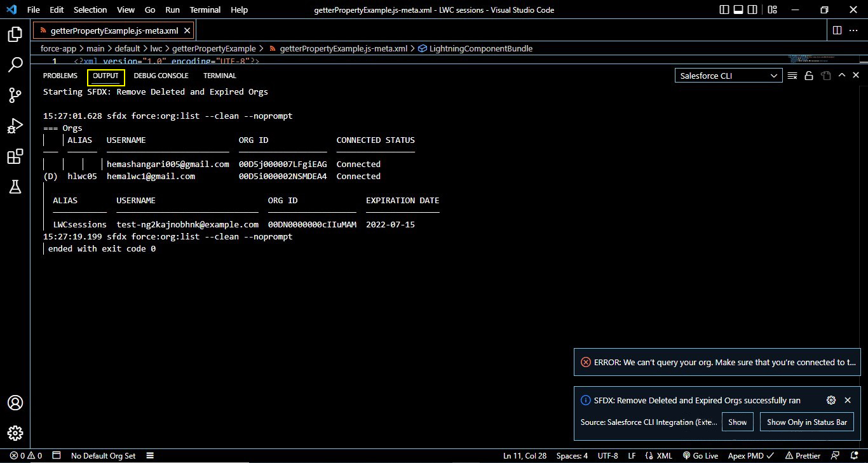Viewport: 868px width, 463px height.
Task: Open the Selection menu
Action: pyautogui.click(x=90, y=10)
